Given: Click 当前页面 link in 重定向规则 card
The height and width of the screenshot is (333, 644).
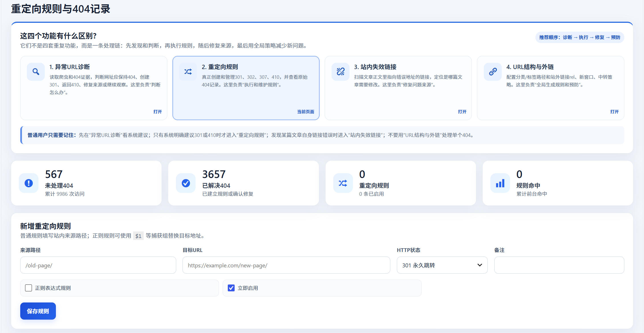Looking at the screenshot, I should pyautogui.click(x=306, y=112).
